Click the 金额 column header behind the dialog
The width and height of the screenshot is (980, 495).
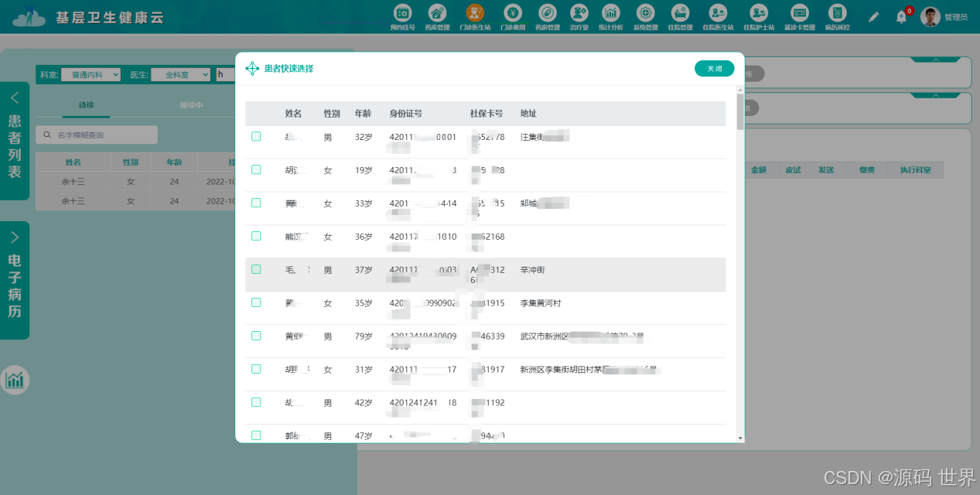click(758, 170)
